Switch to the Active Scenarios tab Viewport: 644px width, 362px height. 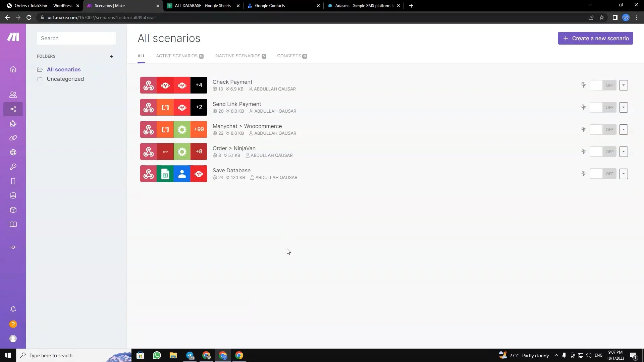pos(179,56)
